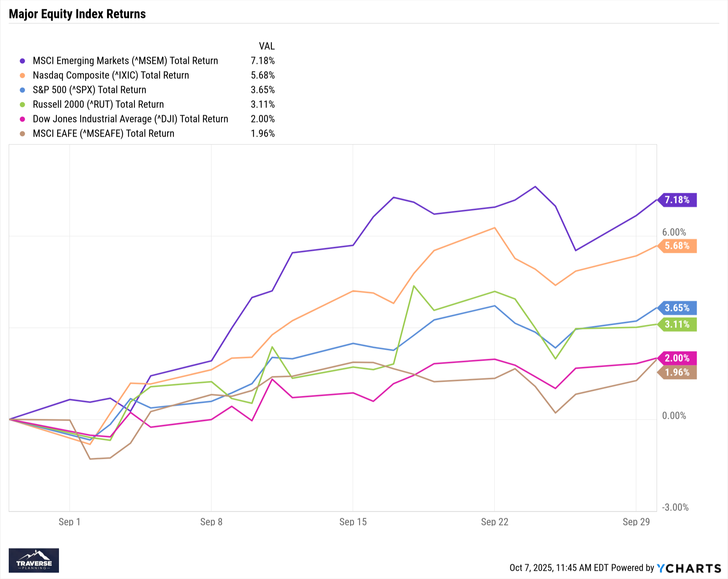This screenshot has width=728, height=579.
Task: Select the orange 5.68% end-value flag
Action: tap(677, 246)
